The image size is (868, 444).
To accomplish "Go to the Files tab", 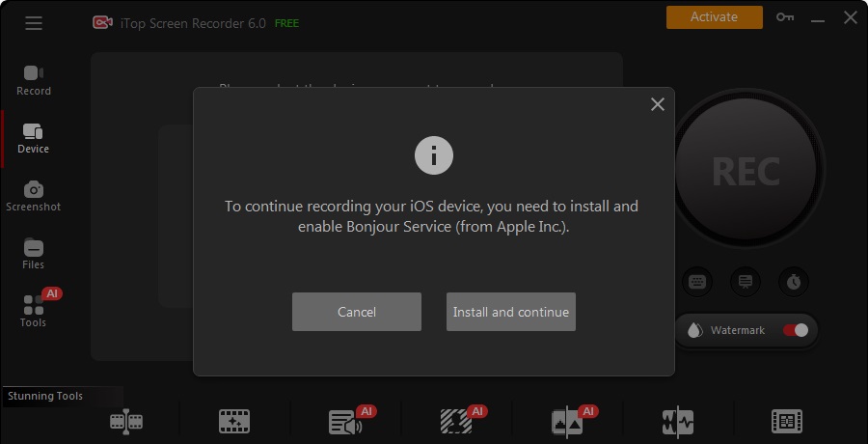I will (x=33, y=255).
